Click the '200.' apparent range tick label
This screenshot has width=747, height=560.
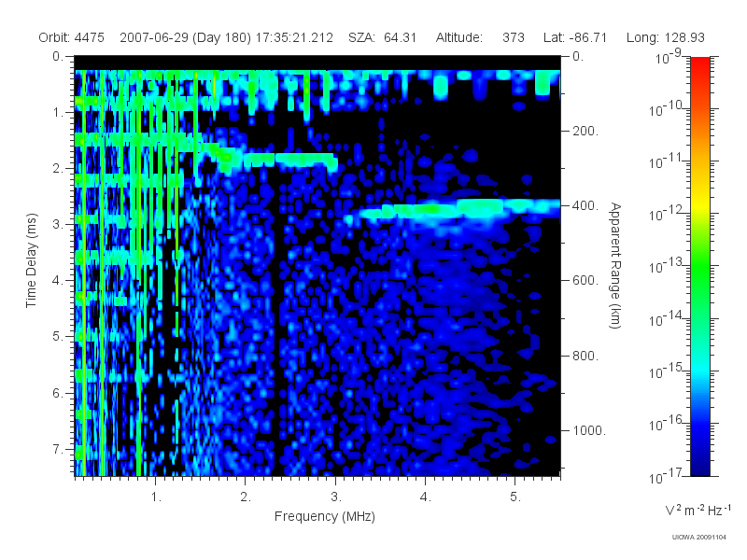[585, 131]
